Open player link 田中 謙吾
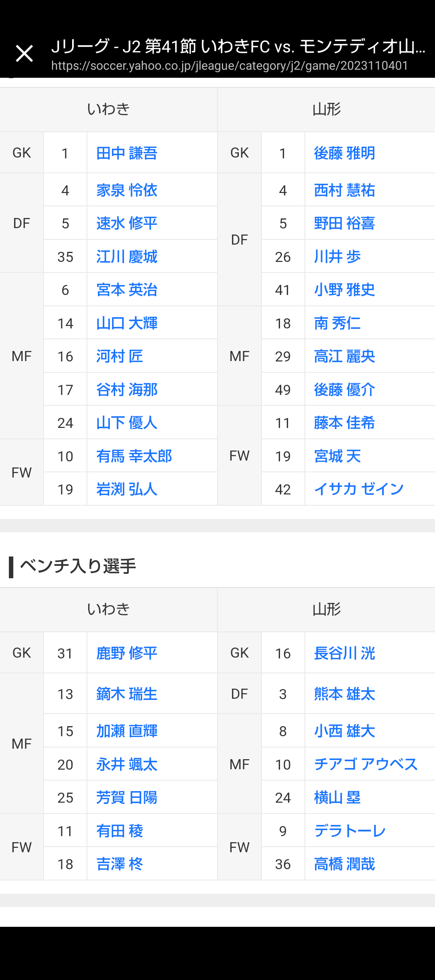The width and height of the screenshot is (435, 980). point(126,153)
